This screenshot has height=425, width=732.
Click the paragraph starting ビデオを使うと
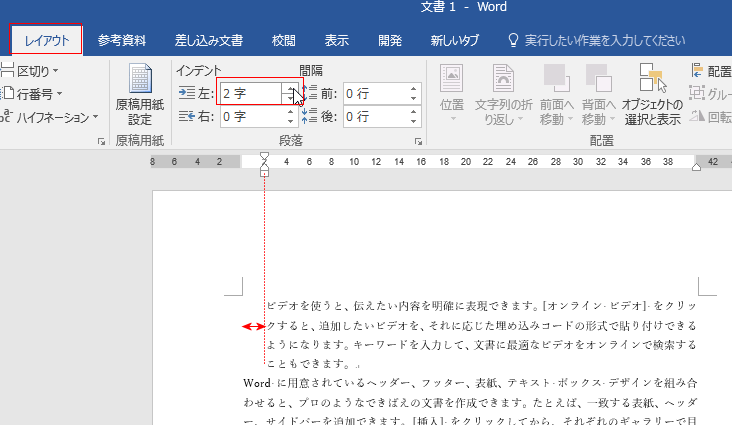pyautogui.click(x=481, y=334)
